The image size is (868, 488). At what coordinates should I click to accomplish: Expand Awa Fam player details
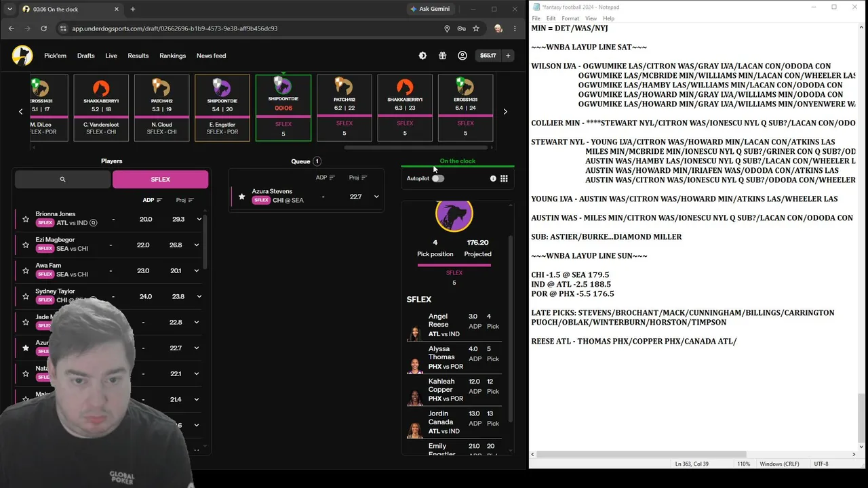(x=197, y=270)
